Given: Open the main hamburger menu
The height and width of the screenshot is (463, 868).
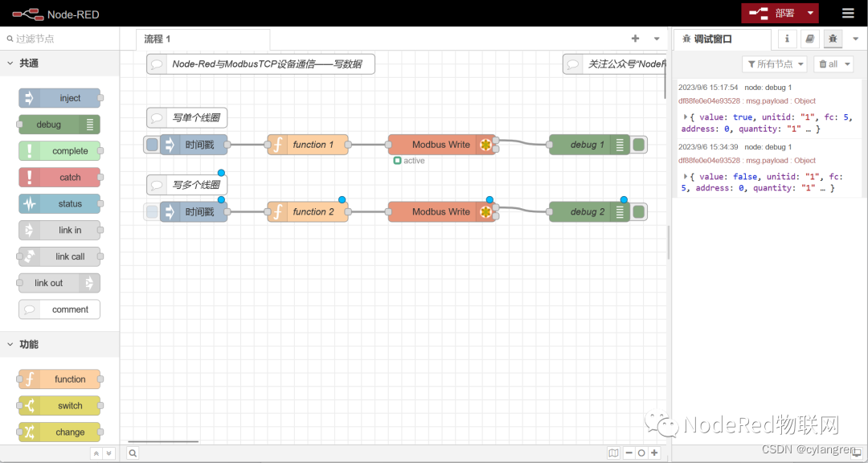Looking at the screenshot, I should coord(848,13).
